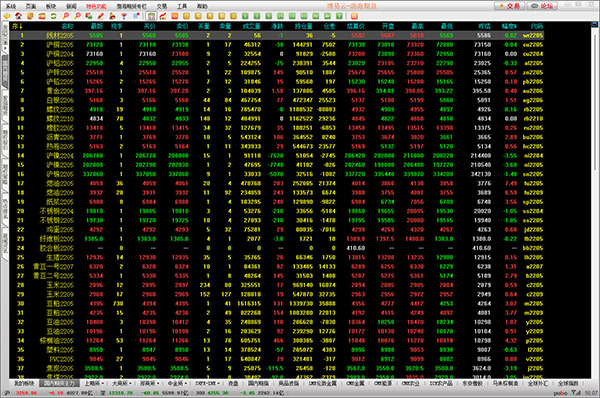This screenshot has width=600, height=398.
Task: Select the 沪镍2204 row in list
Action: point(276,156)
